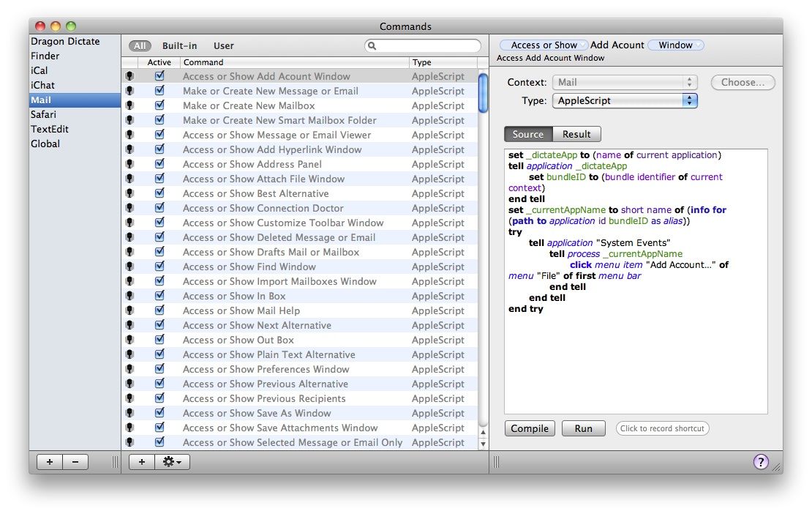Click microphone icon beside Deleted Message or Email
The image size is (812, 514).
tap(129, 237)
